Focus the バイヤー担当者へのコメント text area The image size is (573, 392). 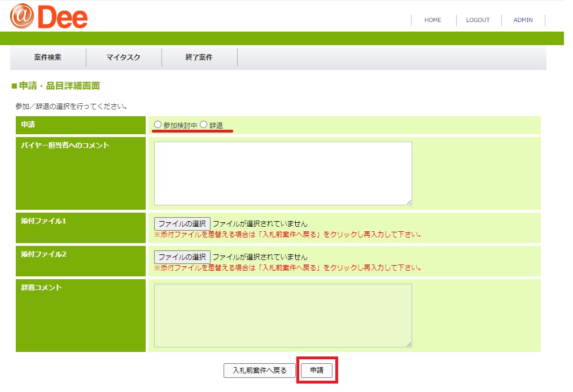click(x=283, y=173)
